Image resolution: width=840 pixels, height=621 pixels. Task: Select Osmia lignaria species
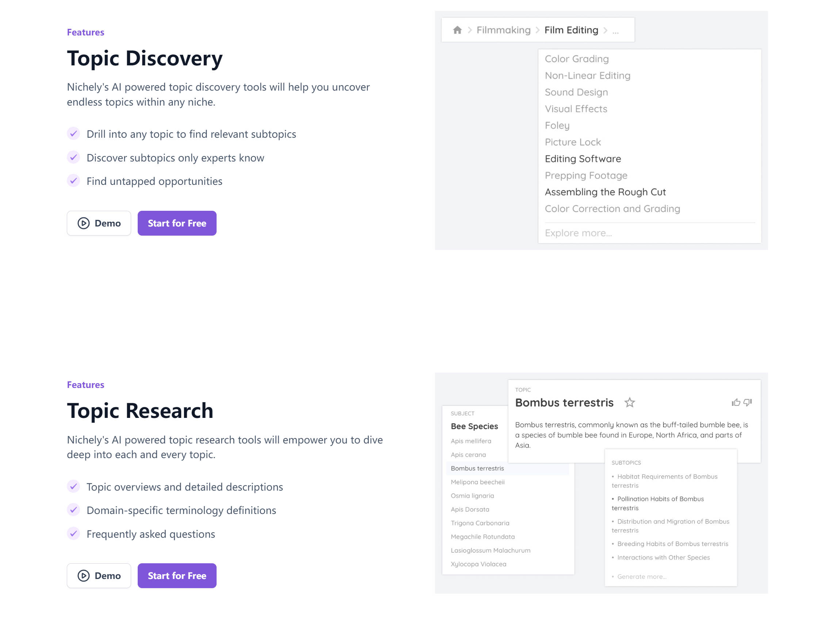pyautogui.click(x=473, y=496)
